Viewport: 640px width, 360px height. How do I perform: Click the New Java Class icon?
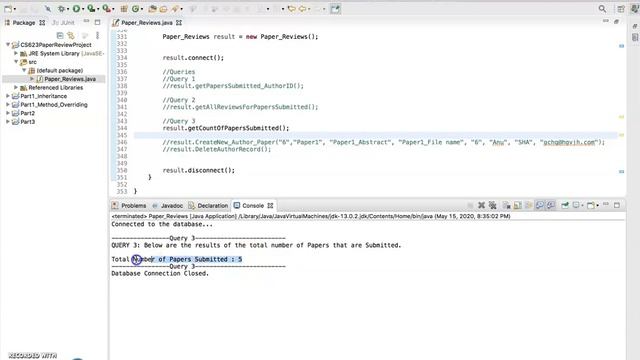pyautogui.click(x=135, y=9)
